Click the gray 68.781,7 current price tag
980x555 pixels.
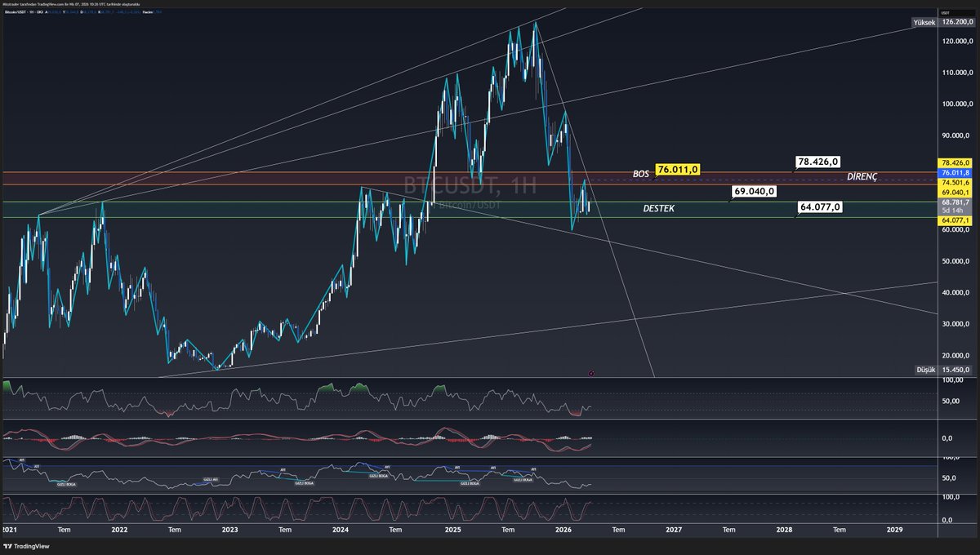(x=955, y=202)
